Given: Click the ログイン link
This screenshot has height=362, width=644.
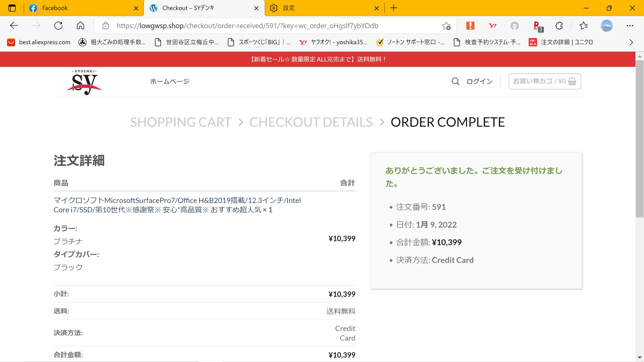Looking at the screenshot, I should [479, 81].
